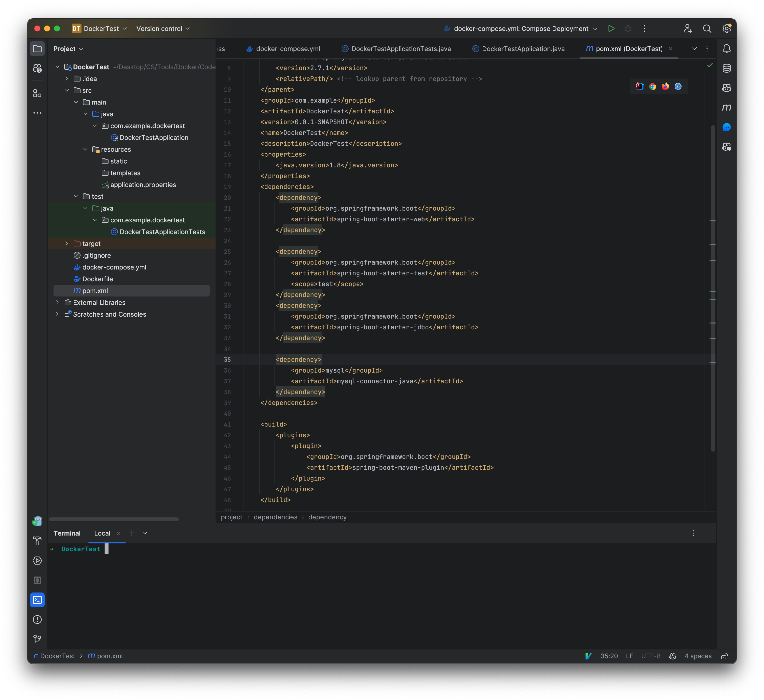Preview file in Chrome browser
The image size is (764, 700).
click(653, 87)
